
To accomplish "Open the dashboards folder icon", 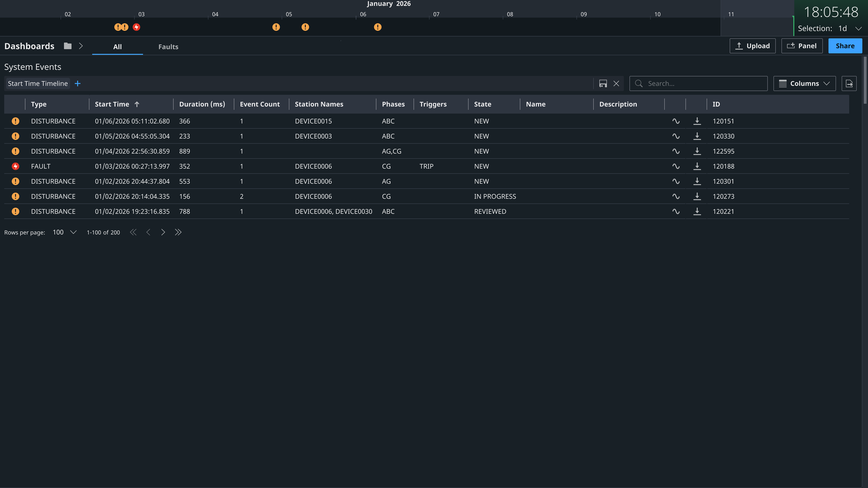I will tap(68, 46).
